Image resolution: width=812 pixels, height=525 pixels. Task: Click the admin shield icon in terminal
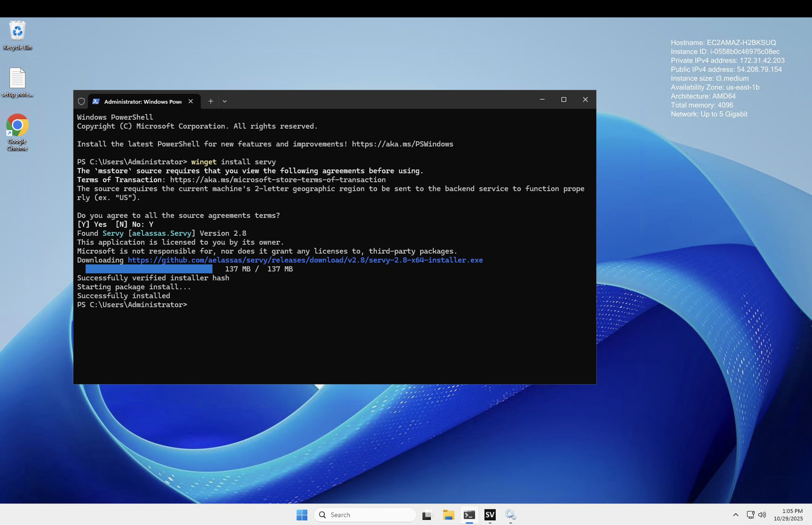click(81, 101)
